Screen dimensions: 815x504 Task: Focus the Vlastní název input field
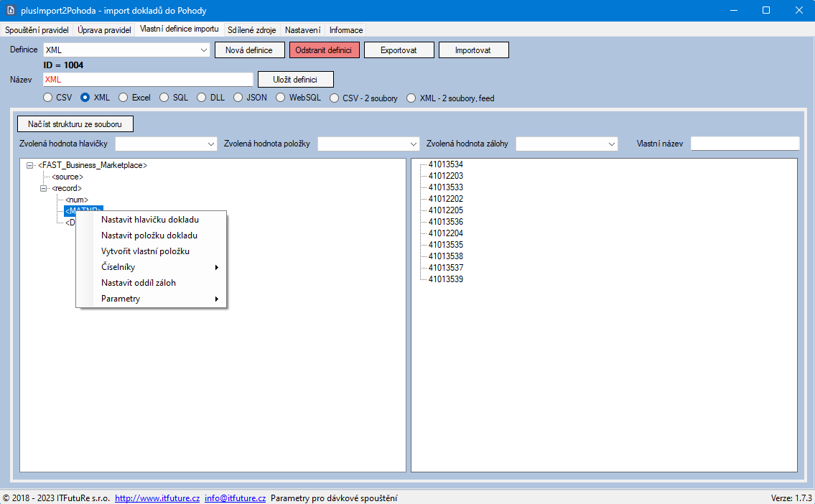(x=745, y=144)
